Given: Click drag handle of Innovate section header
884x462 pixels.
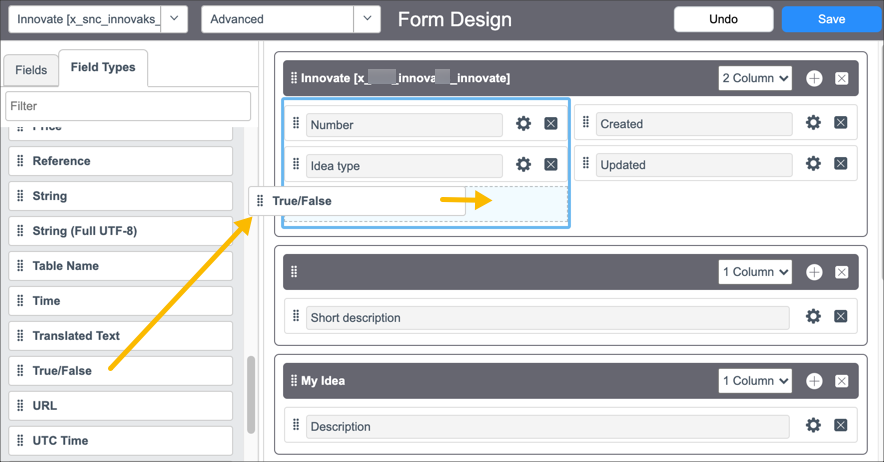Looking at the screenshot, I should coord(294,78).
